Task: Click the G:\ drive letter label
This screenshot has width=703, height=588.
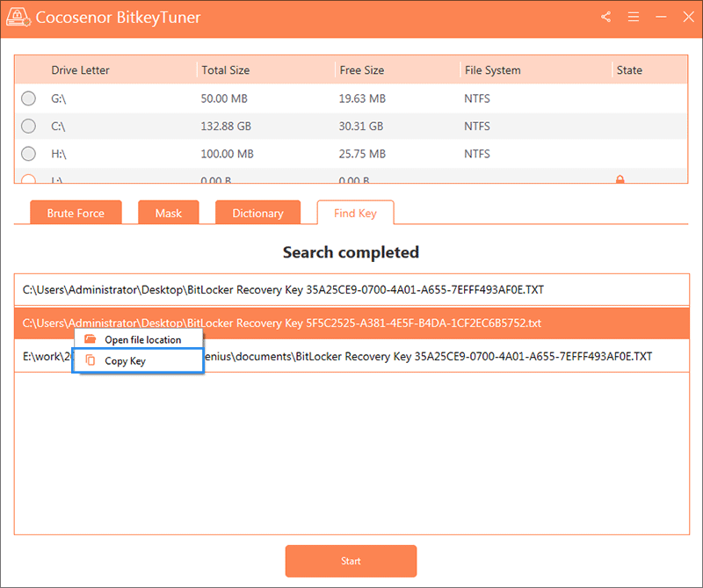Action: (x=59, y=98)
